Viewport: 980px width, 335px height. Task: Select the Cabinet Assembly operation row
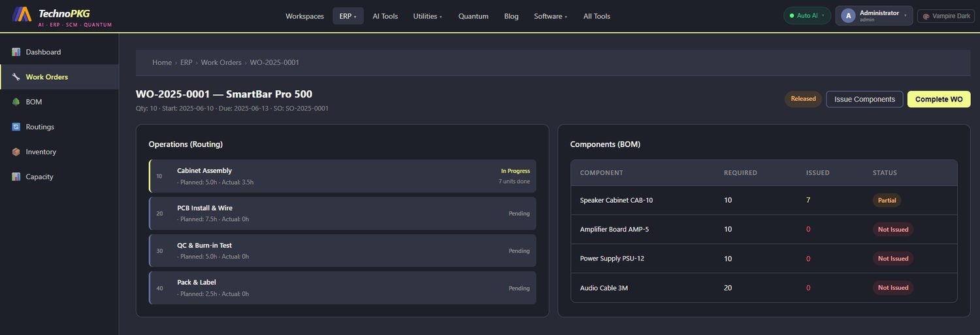tap(342, 176)
